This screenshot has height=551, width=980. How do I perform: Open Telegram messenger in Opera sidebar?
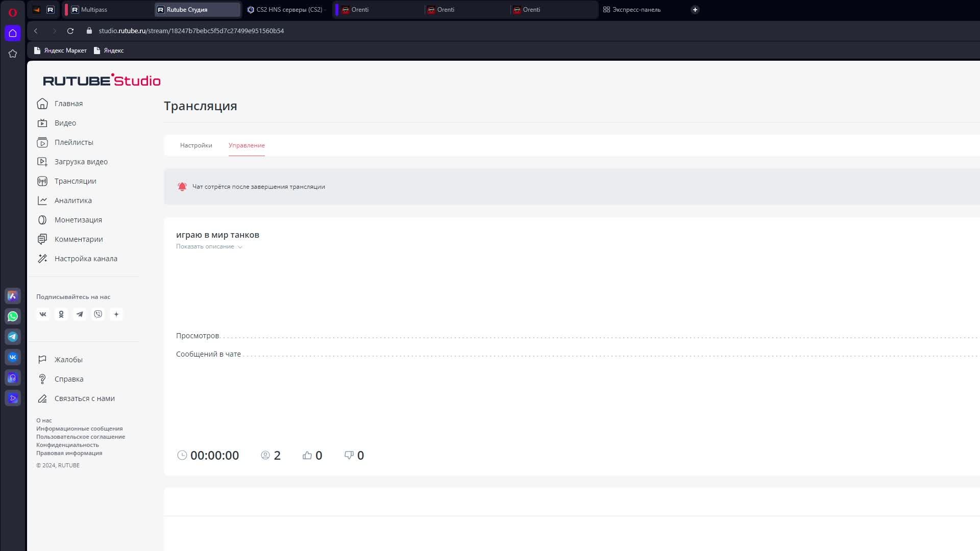13,337
